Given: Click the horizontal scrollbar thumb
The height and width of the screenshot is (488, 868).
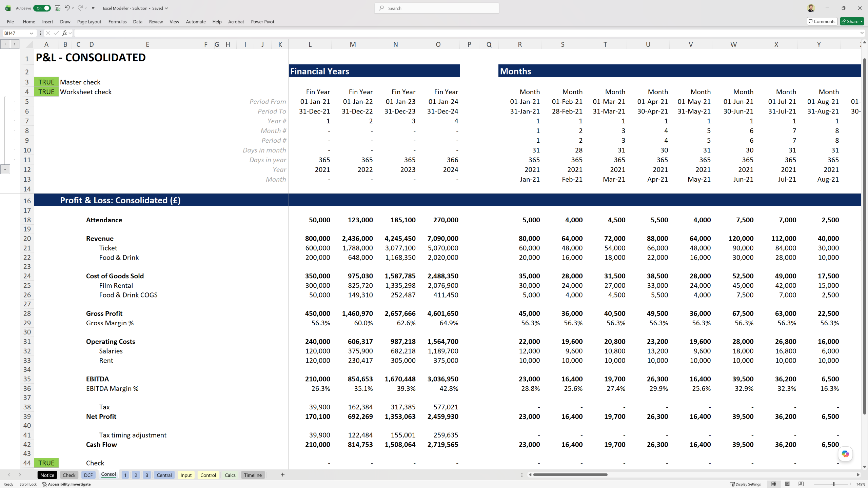Looking at the screenshot, I should click(570, 475).
